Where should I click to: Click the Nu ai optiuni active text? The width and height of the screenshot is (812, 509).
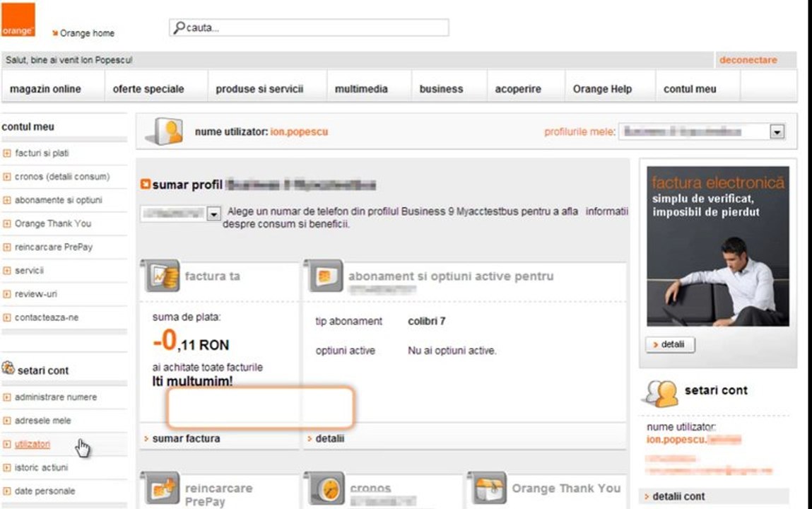pyautogui.click(x=452, y=351)
